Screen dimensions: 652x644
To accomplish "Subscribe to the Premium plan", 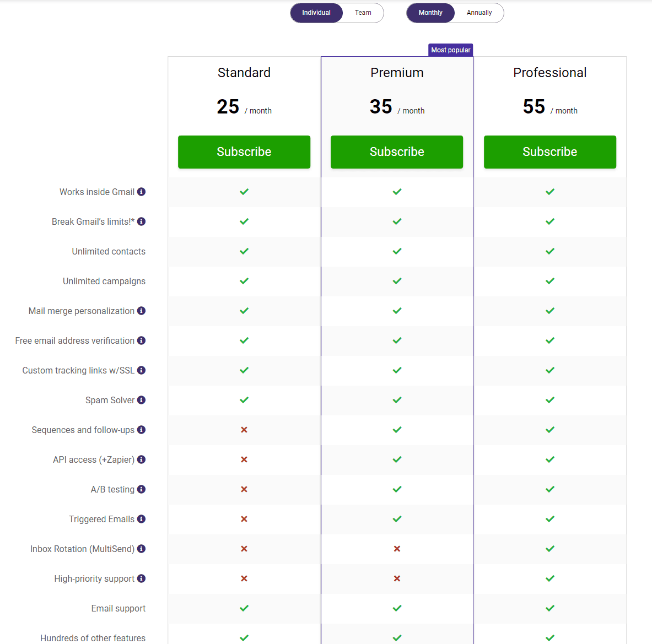I will click(x=397, y=151).
